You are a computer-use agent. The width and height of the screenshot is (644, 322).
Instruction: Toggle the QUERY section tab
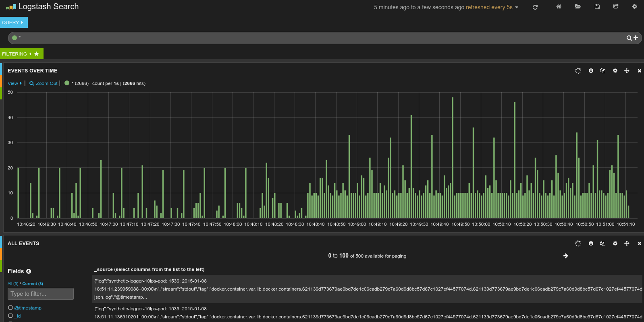[13, 23]
